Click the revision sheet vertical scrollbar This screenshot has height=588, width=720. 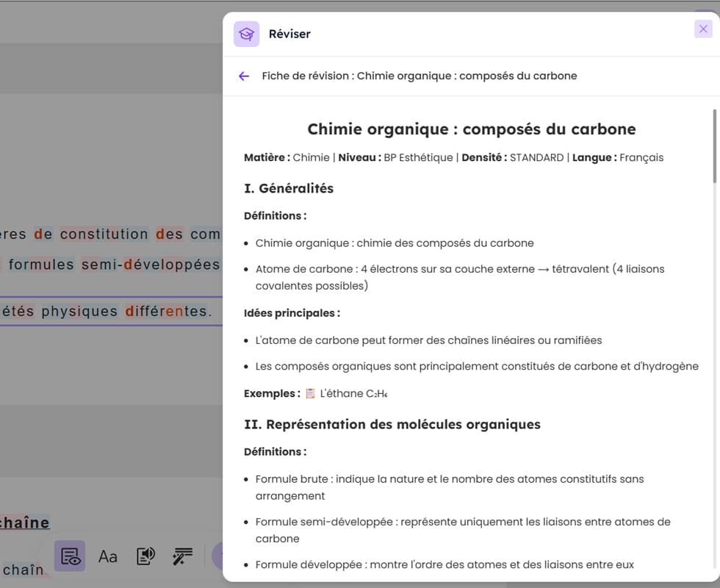pyautogui.click(x=714, y=146)
